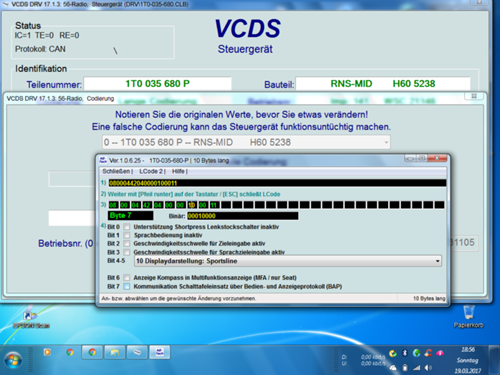Open the Papierkorb desktop icon
This screenshot has height=375, width=500.
(x=468, y=316)
